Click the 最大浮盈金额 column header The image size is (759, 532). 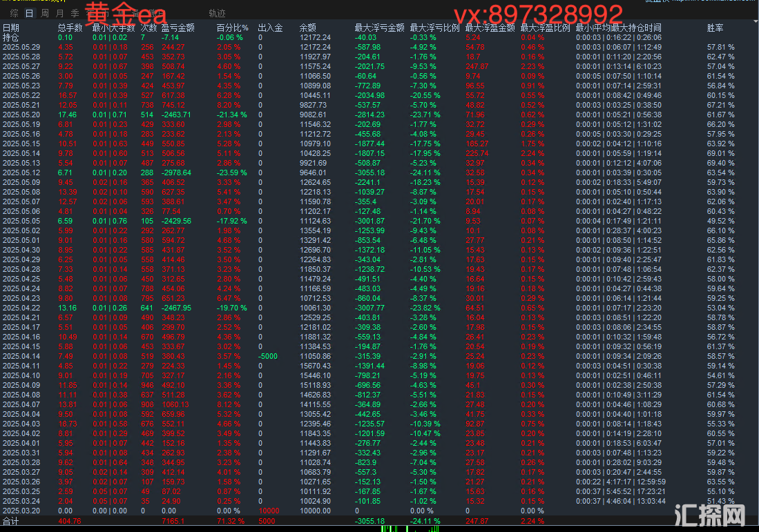[490, 28]
